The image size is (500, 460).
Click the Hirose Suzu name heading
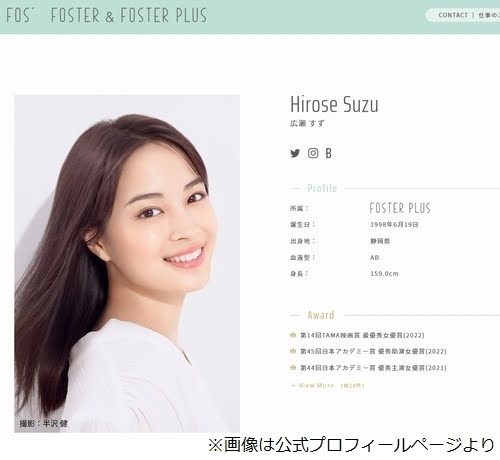coord(334,104)
